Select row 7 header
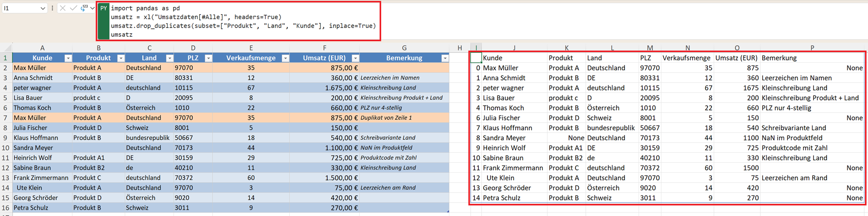 tap(6, 118)
